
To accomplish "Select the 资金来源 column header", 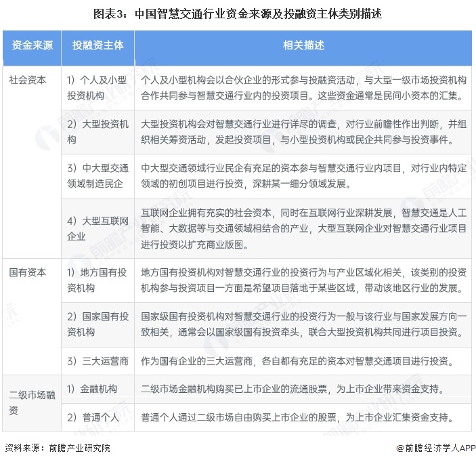I will 31,46.
